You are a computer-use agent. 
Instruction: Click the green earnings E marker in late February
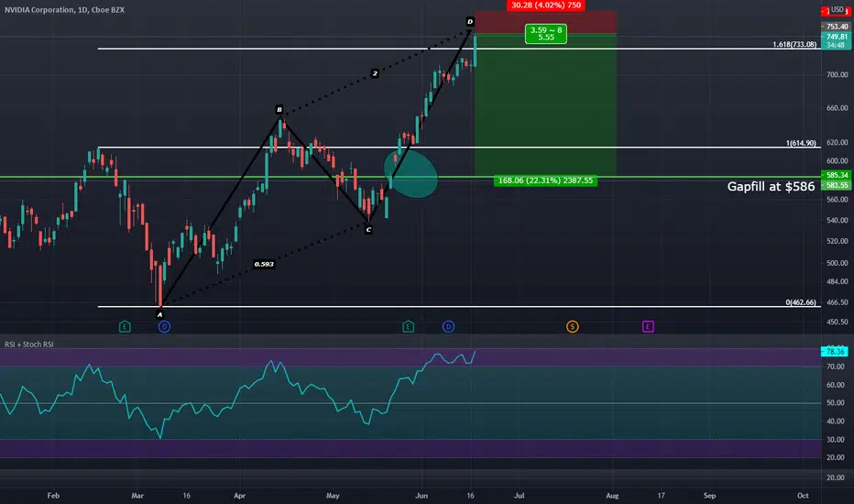125,326
